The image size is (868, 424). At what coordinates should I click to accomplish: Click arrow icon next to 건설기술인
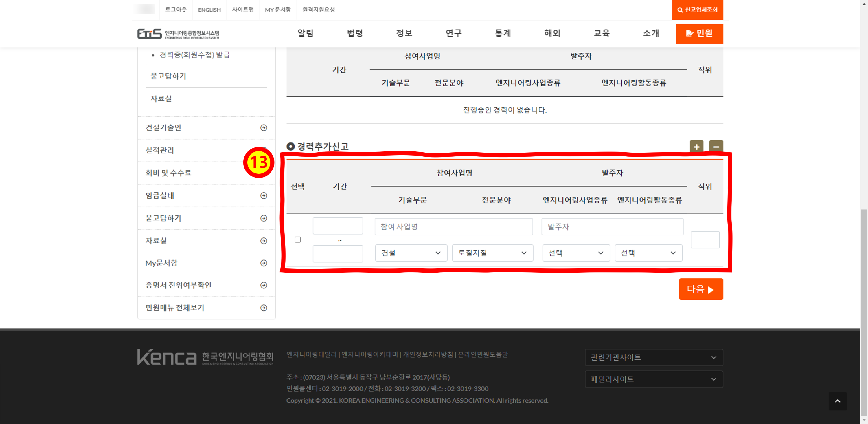264,127
